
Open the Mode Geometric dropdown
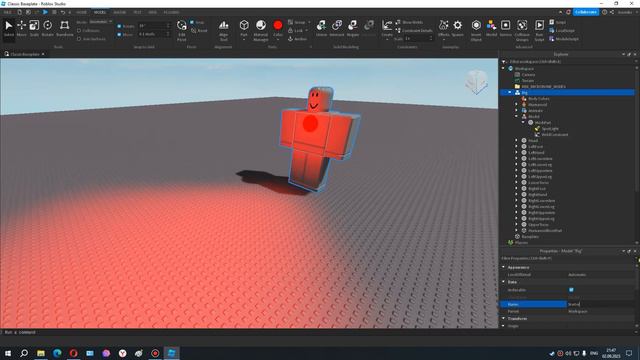(x=100, y=22)
